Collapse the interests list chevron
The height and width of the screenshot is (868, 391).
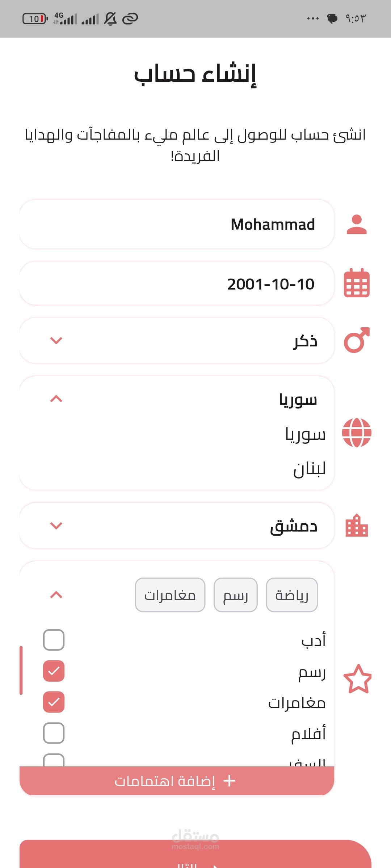[x=56, y=595]
